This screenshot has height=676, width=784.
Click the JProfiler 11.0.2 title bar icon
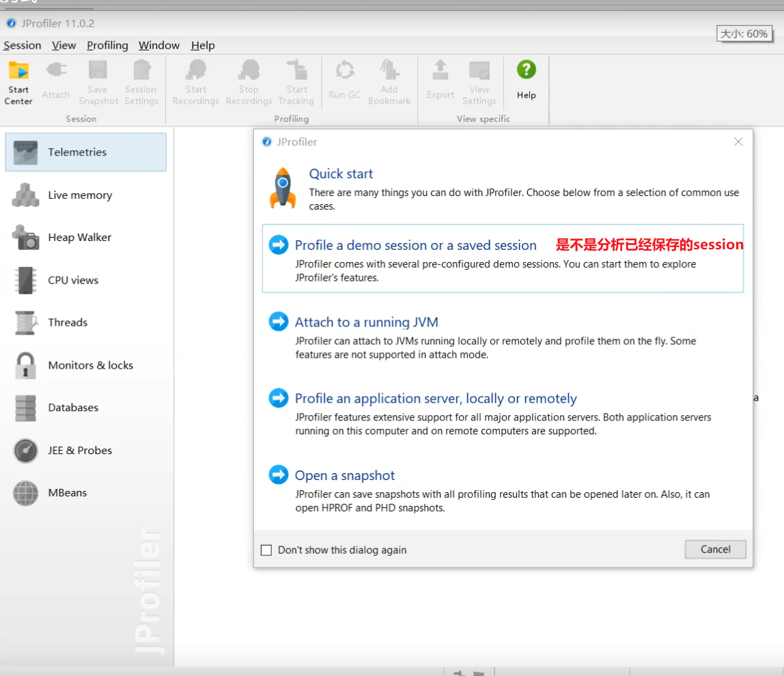[x=11, y=23]
